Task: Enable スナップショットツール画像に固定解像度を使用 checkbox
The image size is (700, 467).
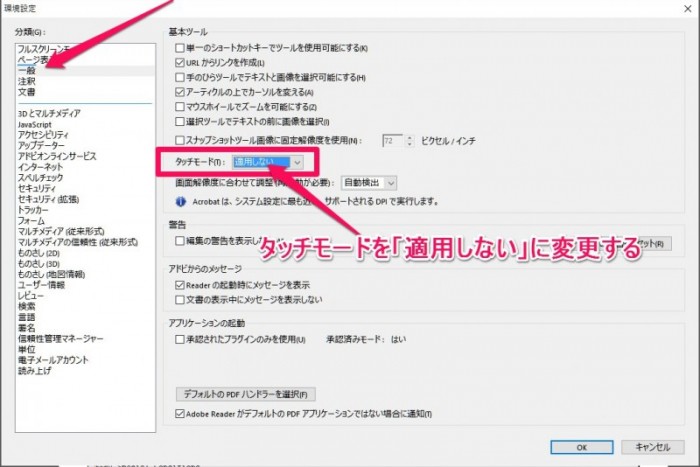Action: (180, 141)
